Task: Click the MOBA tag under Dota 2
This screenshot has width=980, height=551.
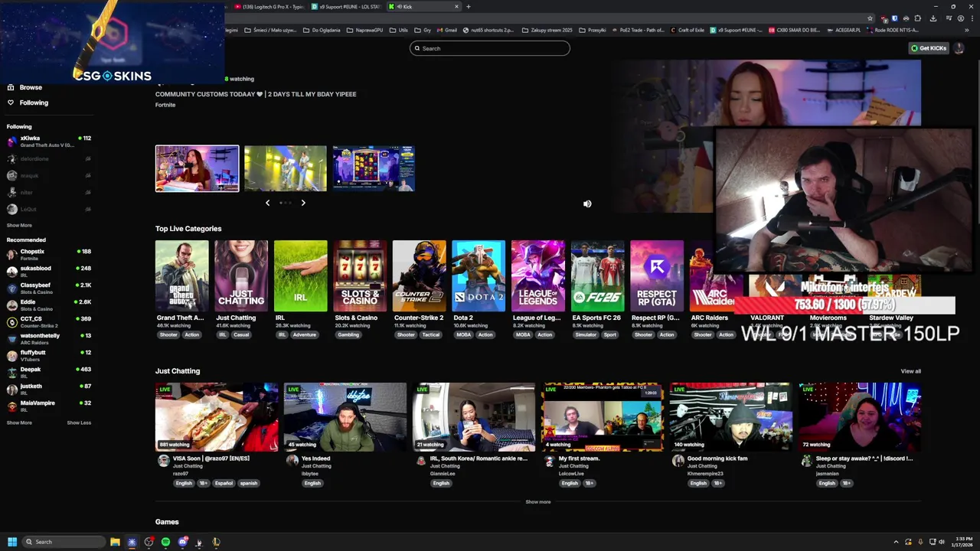Action: pyautogui.click(x=463, y=334)
